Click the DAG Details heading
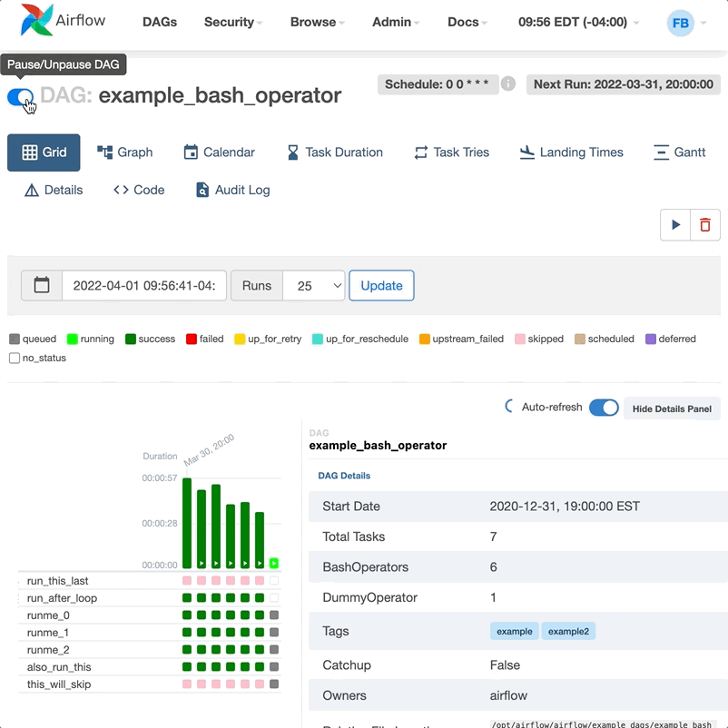 344,476
